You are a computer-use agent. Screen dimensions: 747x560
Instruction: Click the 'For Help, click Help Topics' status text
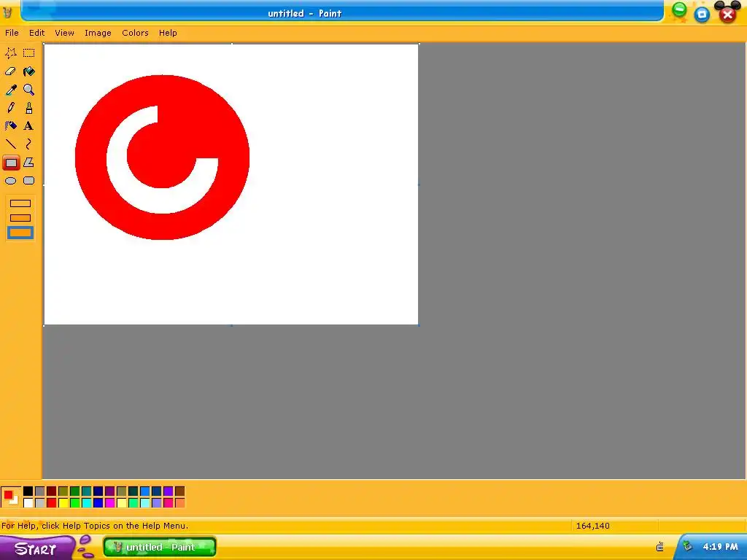click(x=95, y=526)
